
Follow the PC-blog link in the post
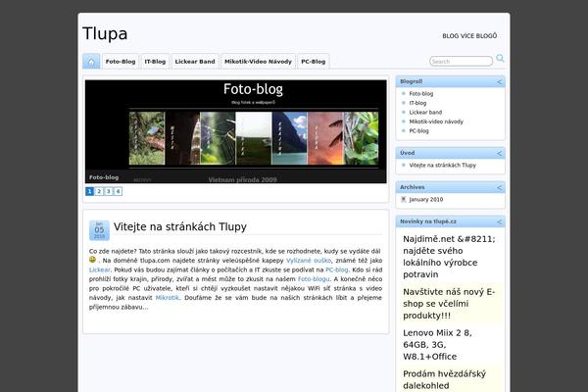coord(337,269)
